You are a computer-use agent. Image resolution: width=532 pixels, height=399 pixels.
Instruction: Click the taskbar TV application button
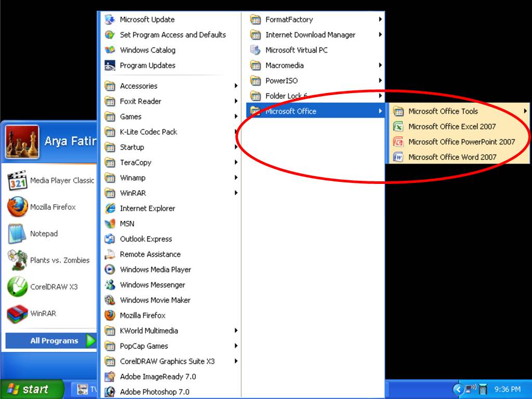click(85, 390)
